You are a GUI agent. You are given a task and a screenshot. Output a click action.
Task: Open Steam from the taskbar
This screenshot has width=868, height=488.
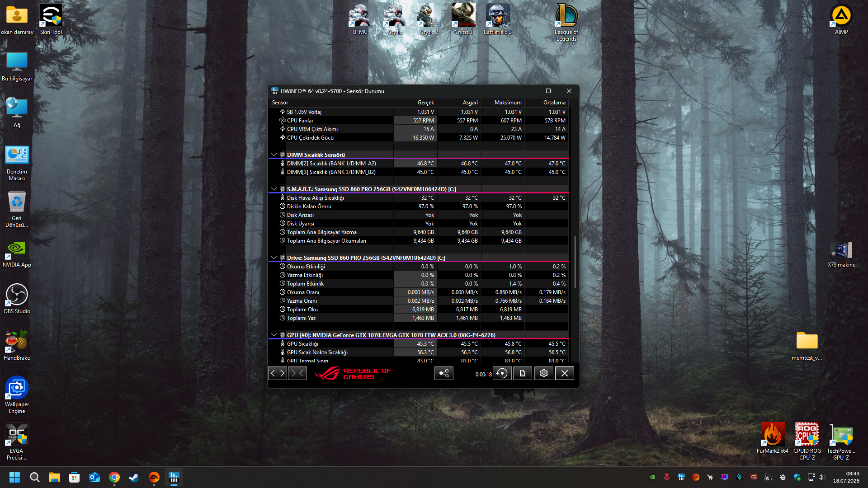point(134,477)
